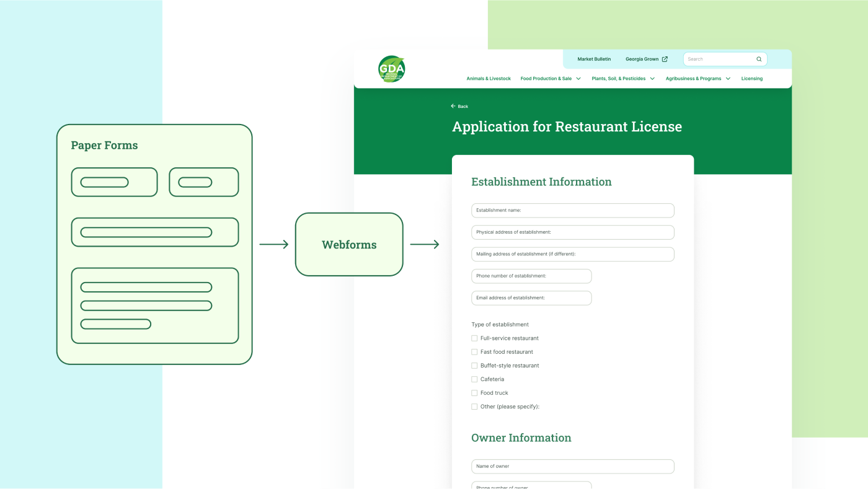Open the Plants, Soil, & Pesticides menu
Image resolution: width=868 pixels, height=489 pixels.
[622, 77]
